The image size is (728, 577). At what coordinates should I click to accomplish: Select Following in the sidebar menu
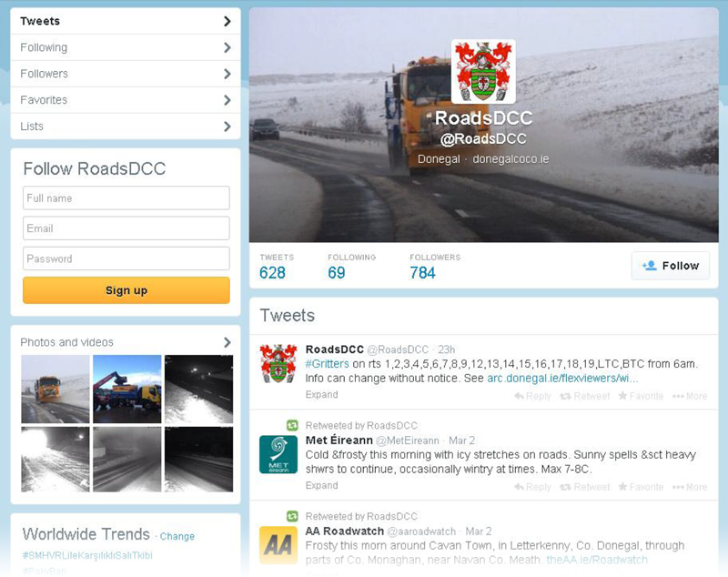[126, 47]
